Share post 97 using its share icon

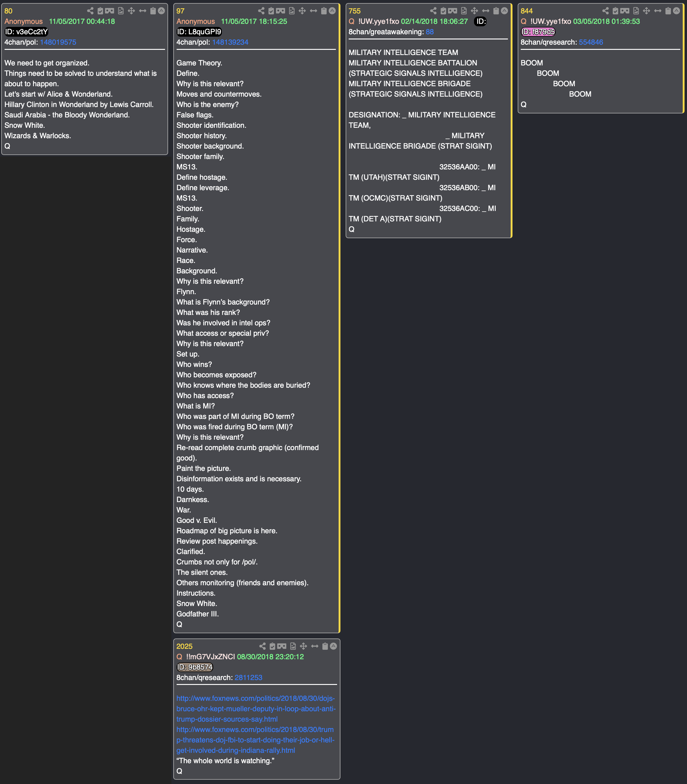point(261,11)
